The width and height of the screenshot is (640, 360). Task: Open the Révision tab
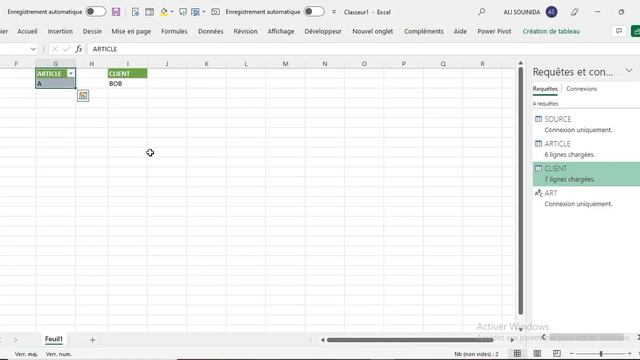tap(245, 31)
